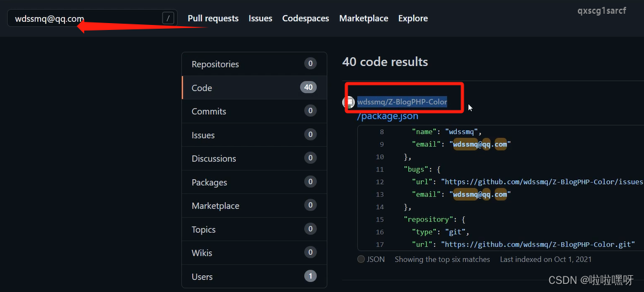Click the "git" type value on line 16

[455, 232]
